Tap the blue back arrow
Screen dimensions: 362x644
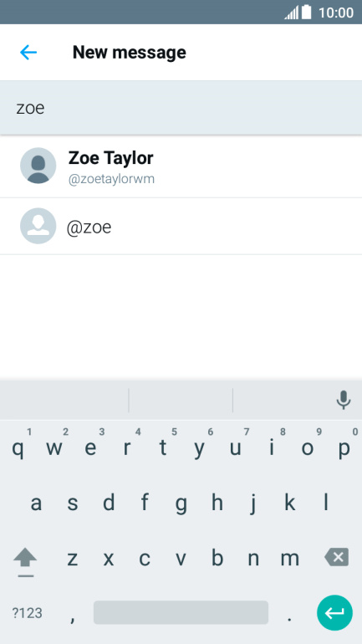pyautogui.click(x=28, y=52)
